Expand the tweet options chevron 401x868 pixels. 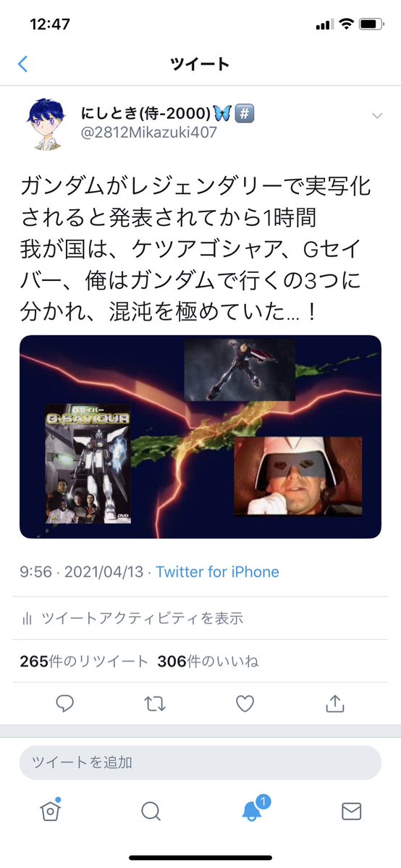377,116
